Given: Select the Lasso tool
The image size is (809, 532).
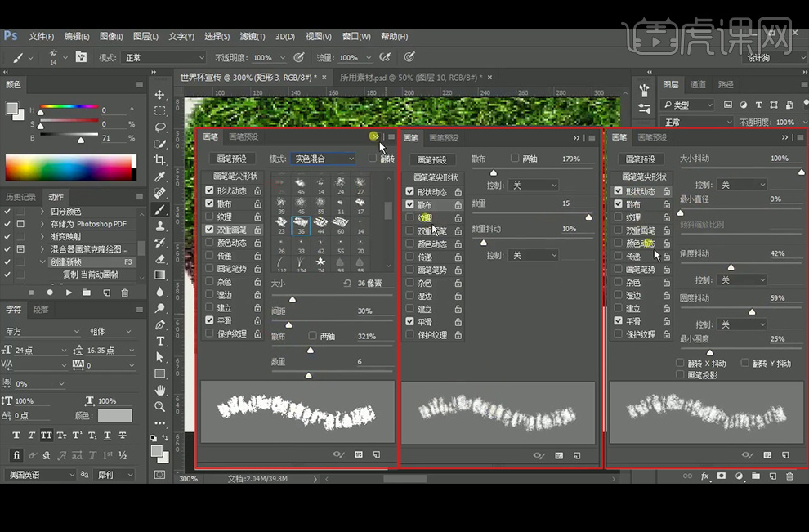Looking at the screenshot, I should 160,127.
